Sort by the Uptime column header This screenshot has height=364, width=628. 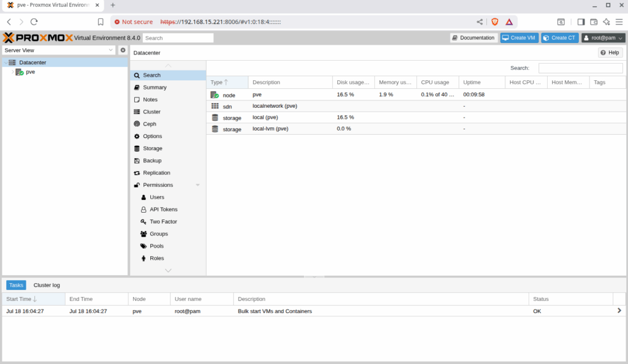point(482,82)
